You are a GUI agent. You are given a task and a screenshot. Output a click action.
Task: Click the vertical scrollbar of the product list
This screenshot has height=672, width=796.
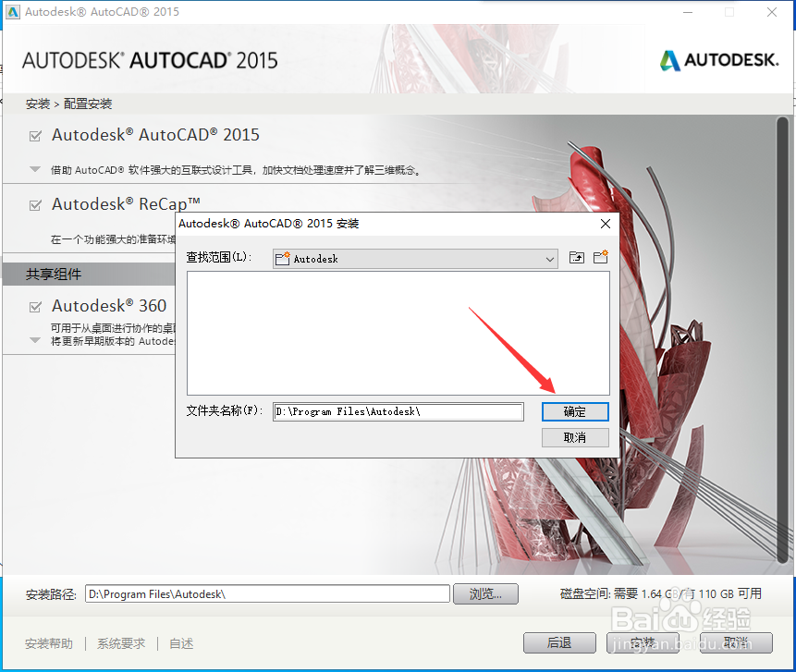tap(782, 339)
